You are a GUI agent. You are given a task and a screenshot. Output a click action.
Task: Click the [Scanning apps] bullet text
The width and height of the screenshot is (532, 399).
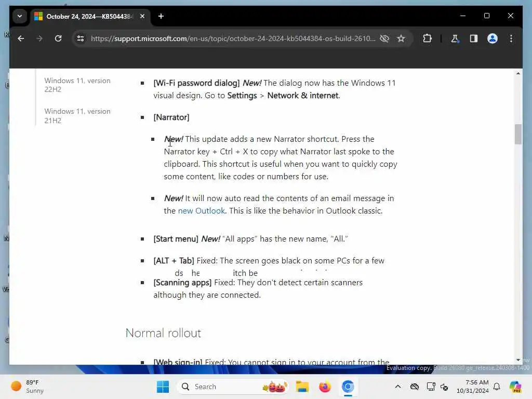[182, 283]
